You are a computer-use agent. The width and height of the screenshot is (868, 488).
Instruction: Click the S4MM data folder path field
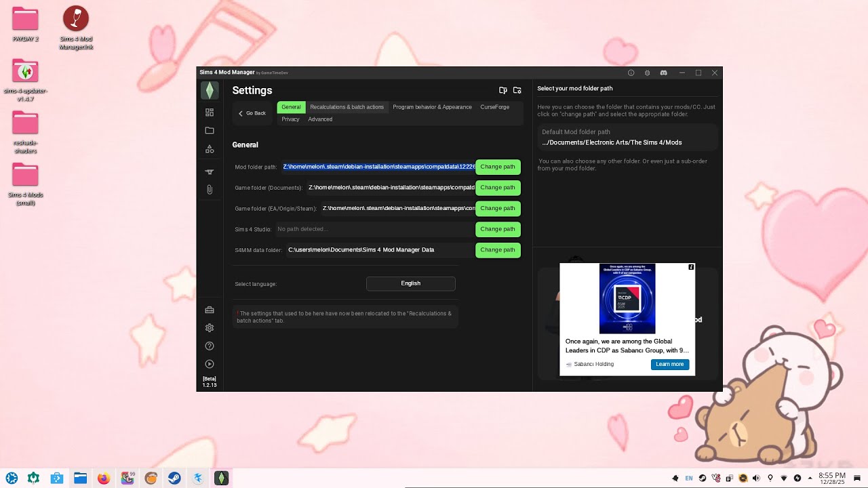[380, 250]
